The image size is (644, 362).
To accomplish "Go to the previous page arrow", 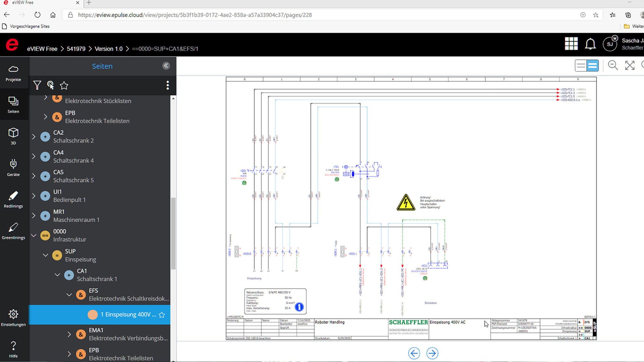I will (414, 353).
